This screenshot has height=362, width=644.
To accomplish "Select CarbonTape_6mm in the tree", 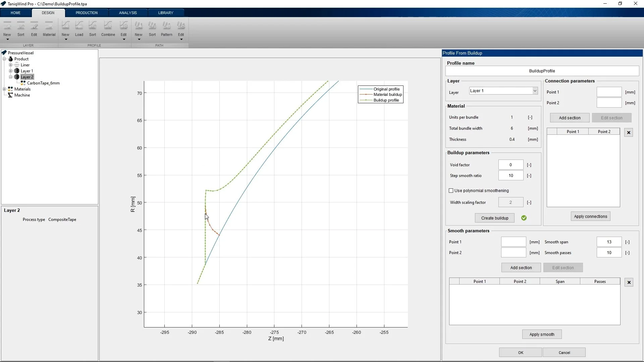I will pyautogui.click(x=43, y=83).
